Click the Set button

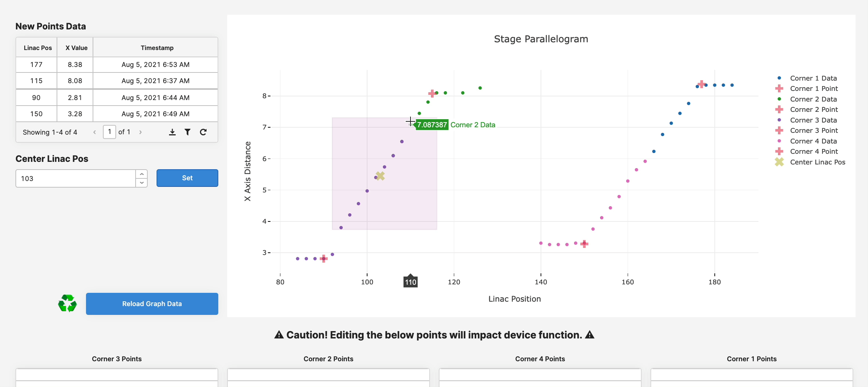point(187,178)
